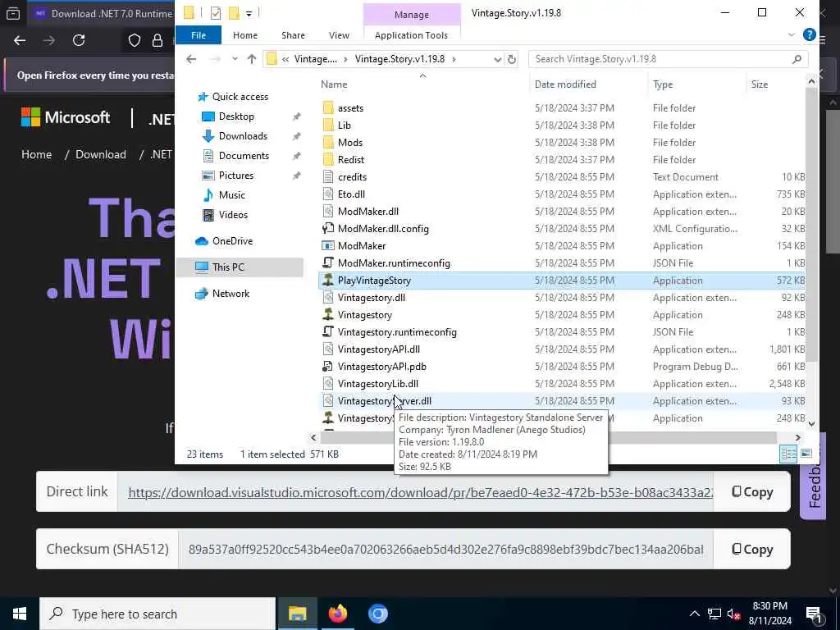840x630 pixels.
Task: Open the notification center icon
Action: [815, 614]
